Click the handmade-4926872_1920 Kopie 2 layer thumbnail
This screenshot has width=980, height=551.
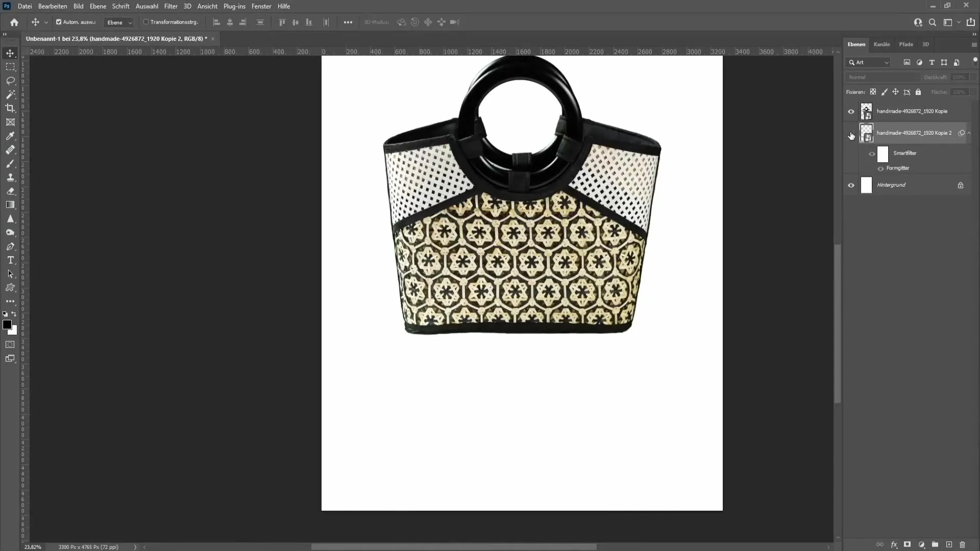click(x=866, y=133)
